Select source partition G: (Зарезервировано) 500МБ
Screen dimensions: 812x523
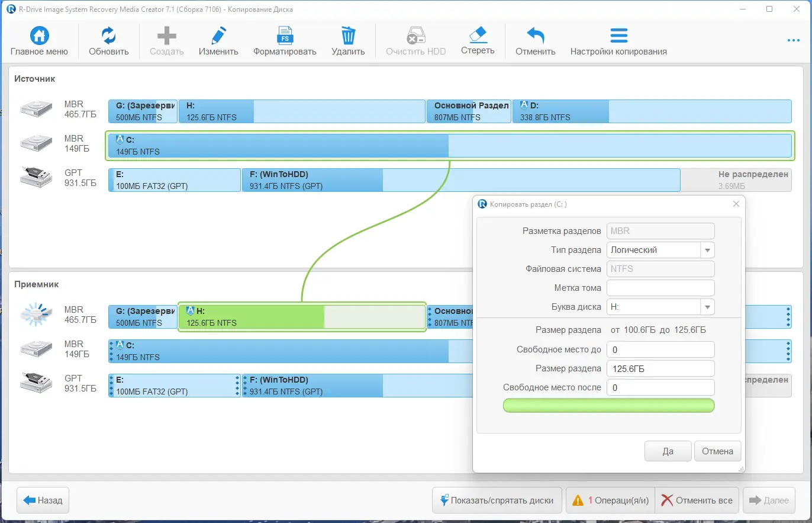[143, 111]
